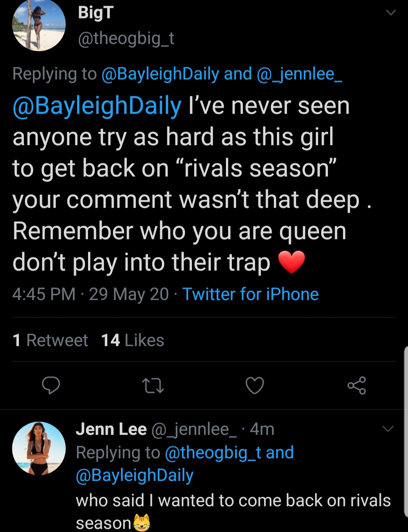Tap large @BayleighDaily mention in tweet

coord(97,106)
